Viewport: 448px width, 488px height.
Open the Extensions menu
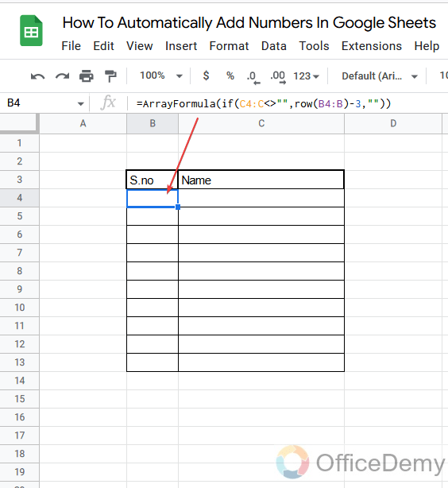point(372,46)
